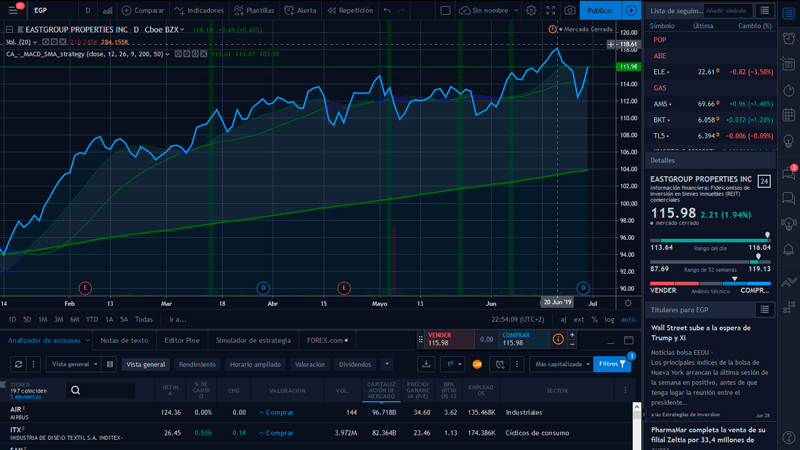This screenshot has width=800, height=450.
Task: Maximize the bottom screener panel
Action: 629,340
